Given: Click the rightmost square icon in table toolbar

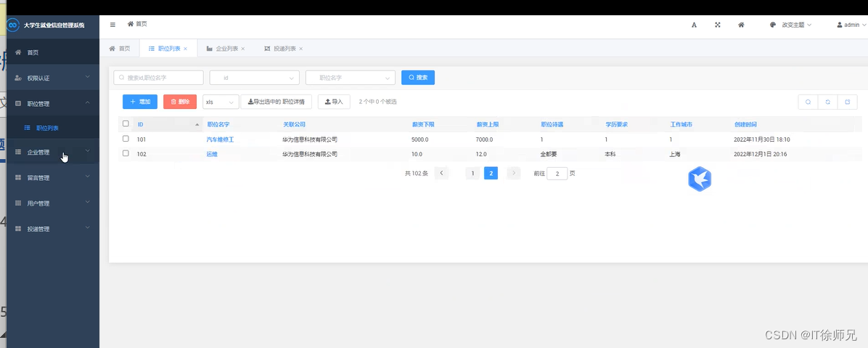Looking at the screenshot, I should (x=848, y=102).
